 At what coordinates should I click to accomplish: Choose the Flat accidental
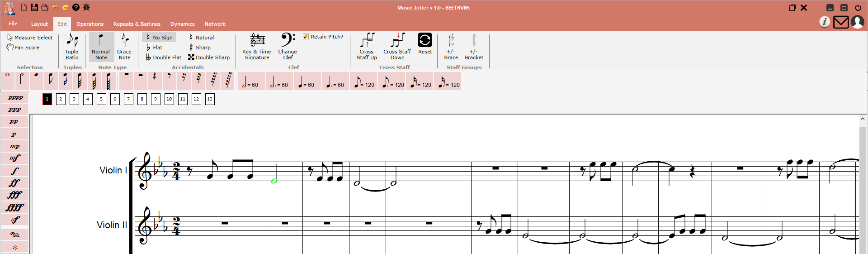(154, 48)
